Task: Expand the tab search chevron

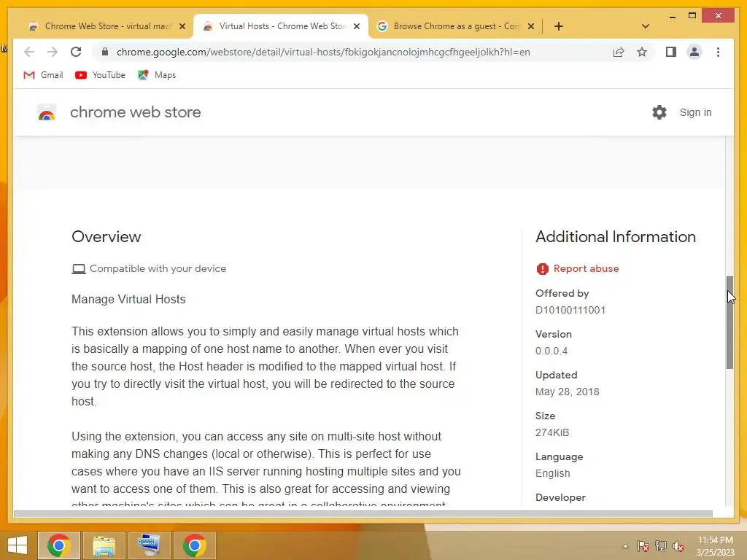Action: (645, 26)
